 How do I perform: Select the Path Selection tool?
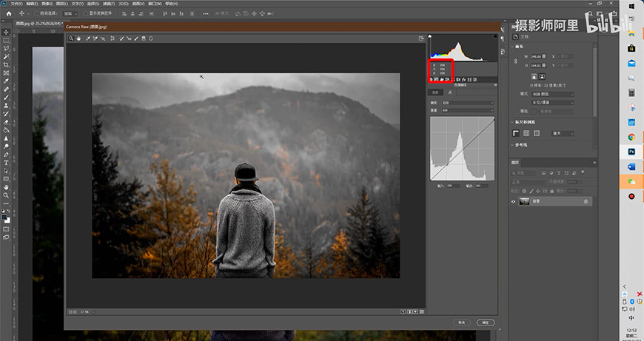tap(6, 171)
